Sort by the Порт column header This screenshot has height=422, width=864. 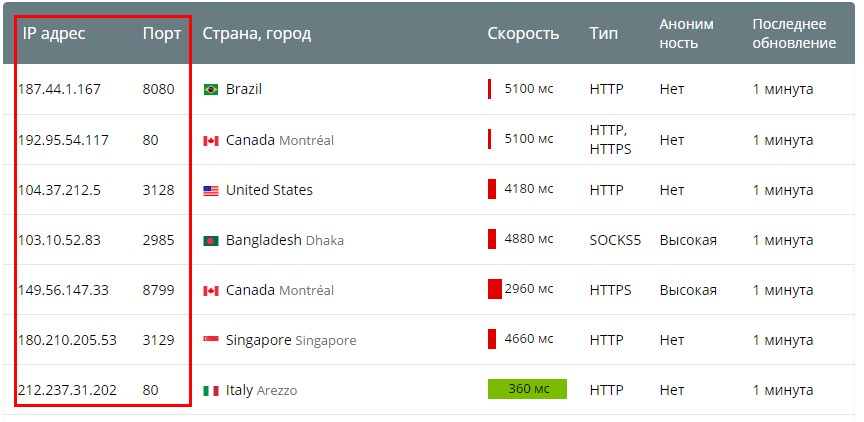coord(161,34)
